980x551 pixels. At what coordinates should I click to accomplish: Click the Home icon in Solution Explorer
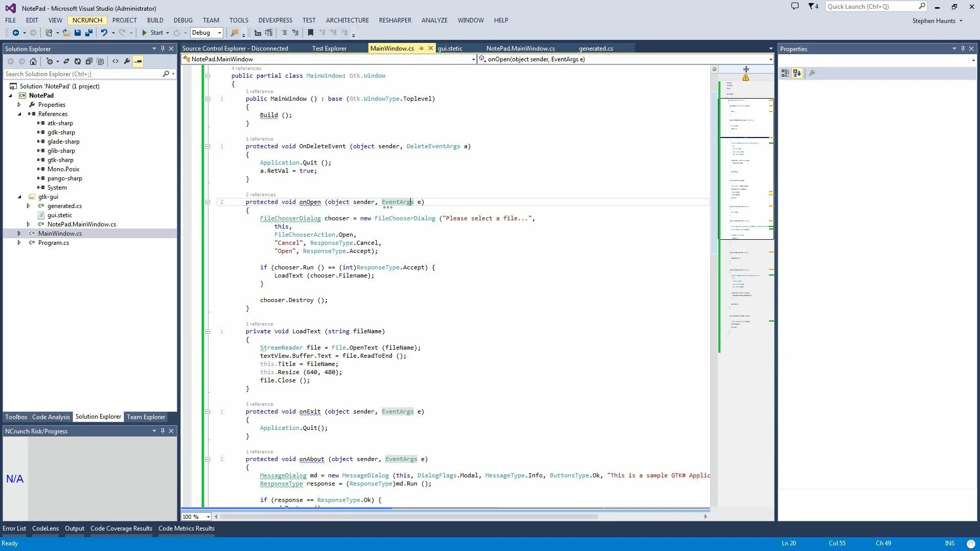(x=33, y=61)
